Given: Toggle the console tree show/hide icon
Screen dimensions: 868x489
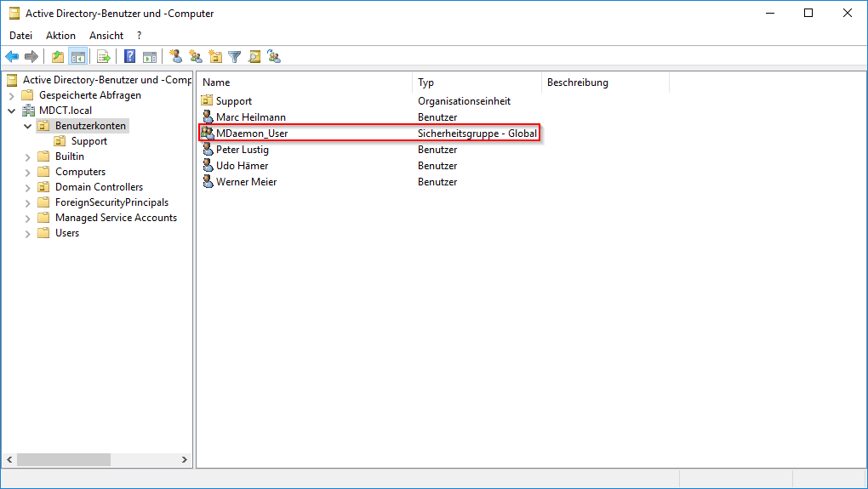Looking at the screenshot, I should tap(77, 57).
